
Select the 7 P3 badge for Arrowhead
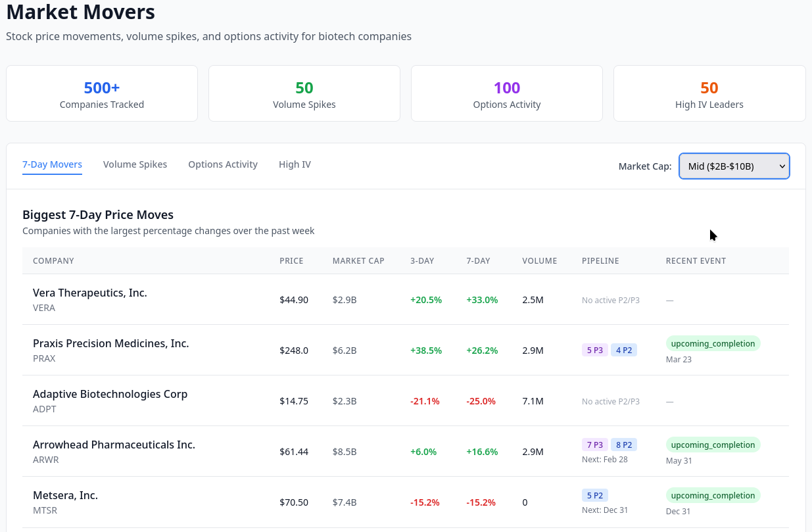[594, 445]
